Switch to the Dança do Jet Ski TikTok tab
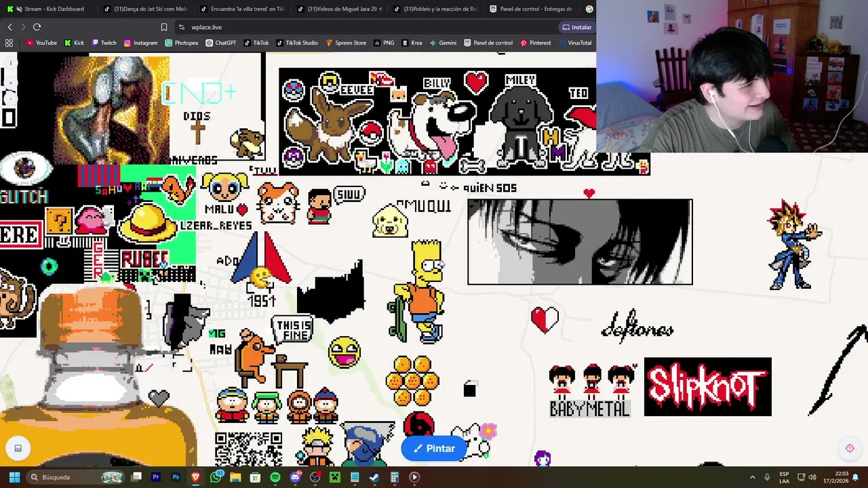This screenshot has width=868, height=488. 144,9
